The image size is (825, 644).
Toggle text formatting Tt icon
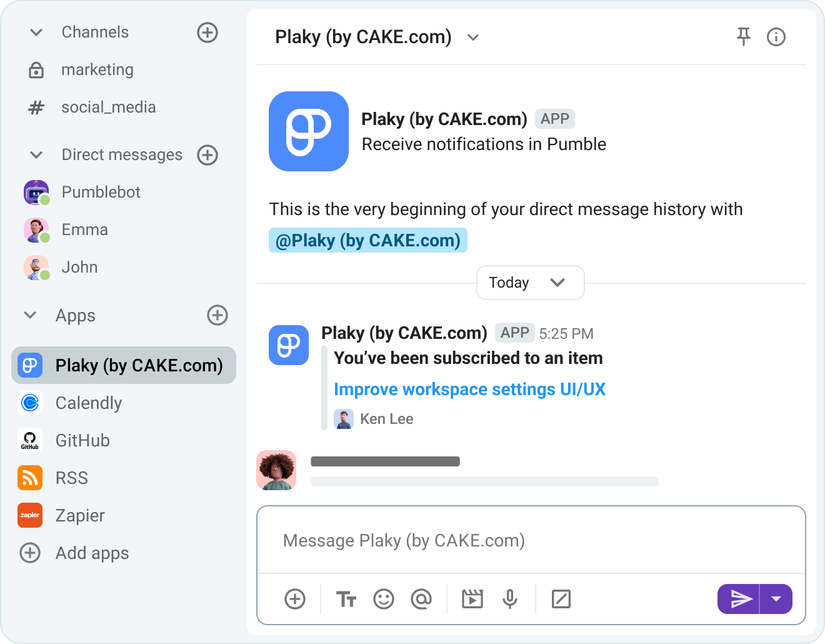[x=346, y=599]
